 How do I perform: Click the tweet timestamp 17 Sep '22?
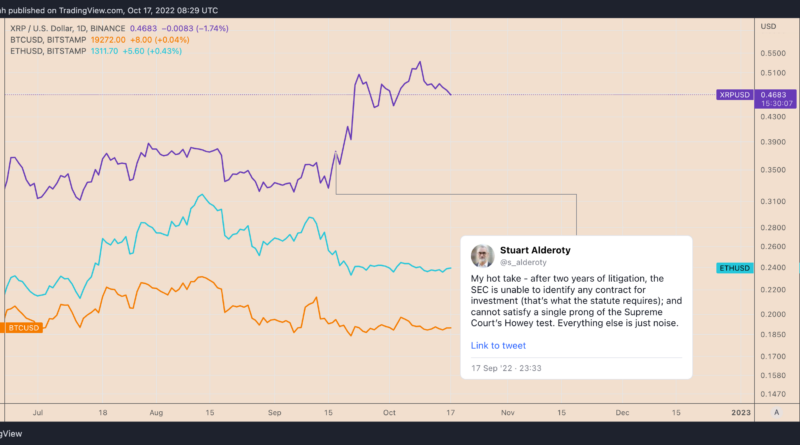coord(507,369)
